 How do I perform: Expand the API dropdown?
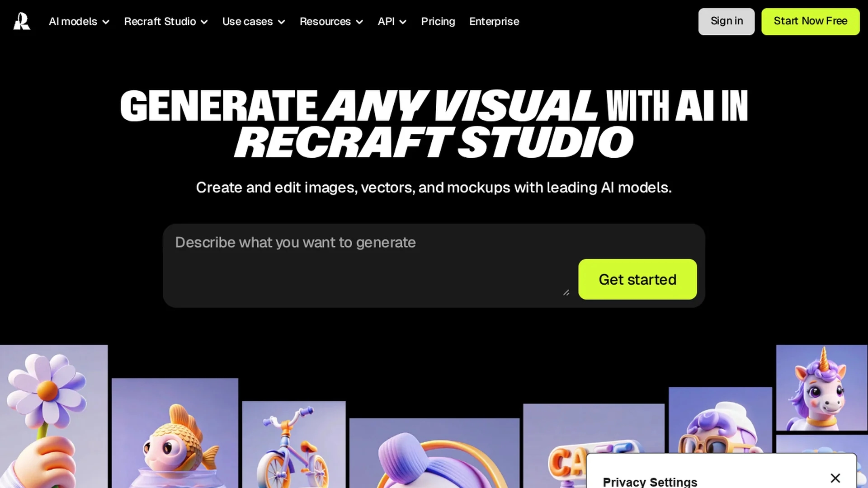(392, 21)
